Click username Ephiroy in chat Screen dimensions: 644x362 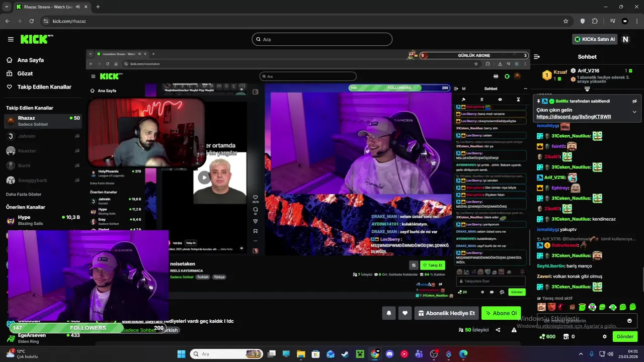click(x=560, y=188)
